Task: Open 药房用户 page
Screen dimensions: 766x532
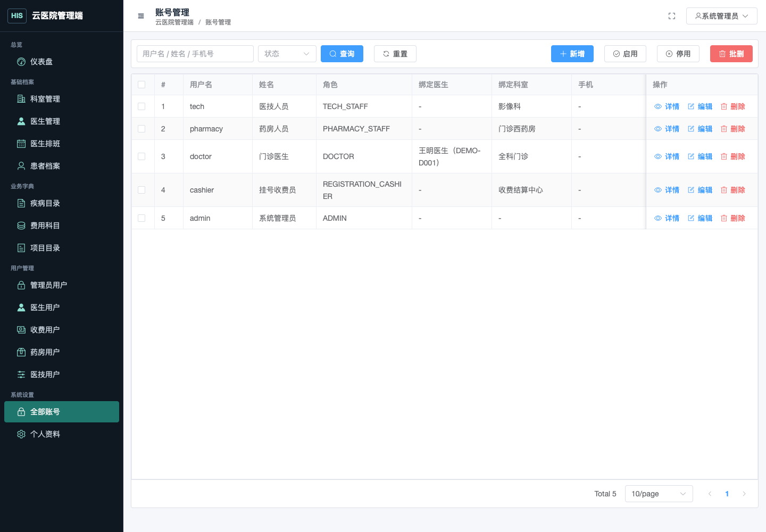Action: [62, 352]
